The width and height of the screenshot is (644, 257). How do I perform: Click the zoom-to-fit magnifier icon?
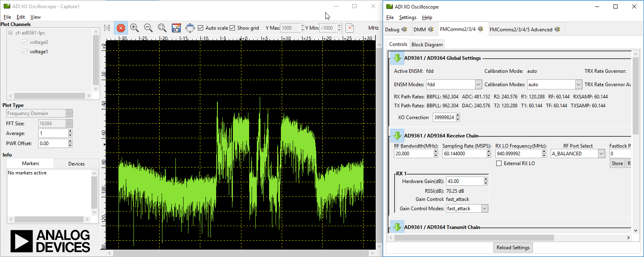tap(162, 28)
